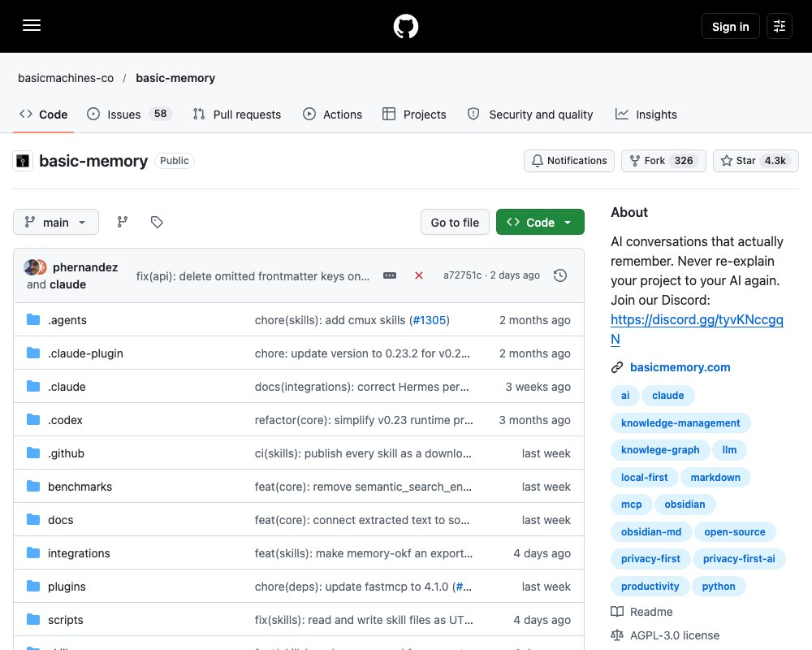Open commit history clock icon
Image resolution: width=812 pixels, height=650 pixels.
click(x=559, y=275)
